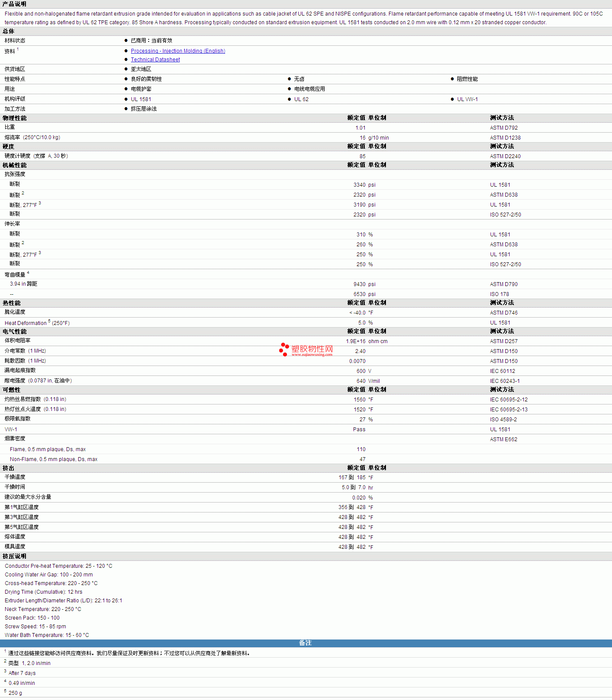
Task: Select the 1.9E+16 ohm·cm value
Action: 367,341
